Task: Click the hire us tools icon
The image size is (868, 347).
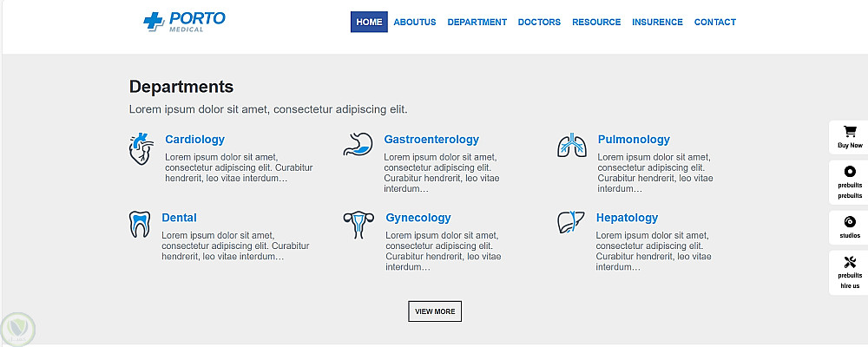Action: click(x=850, y=263)
